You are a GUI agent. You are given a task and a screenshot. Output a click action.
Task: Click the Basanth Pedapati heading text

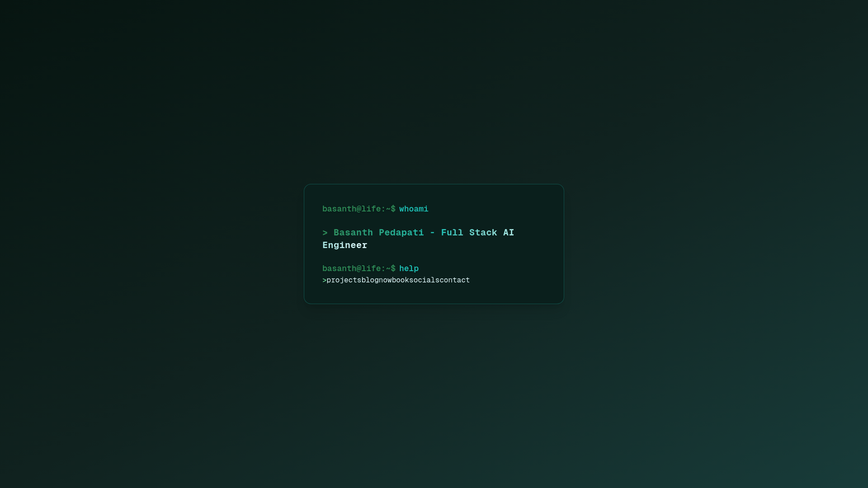click(418, 239)
